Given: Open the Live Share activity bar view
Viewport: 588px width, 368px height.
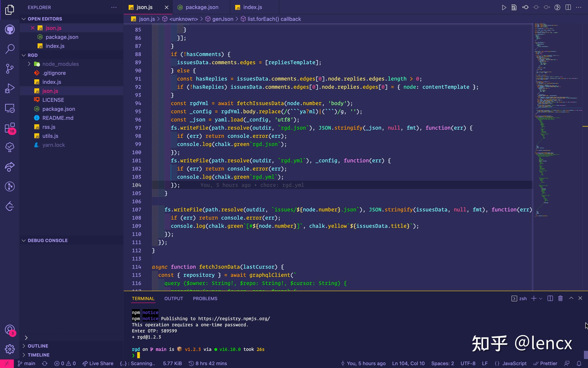Looking at the screenshot, I should (x=10, y=167).
